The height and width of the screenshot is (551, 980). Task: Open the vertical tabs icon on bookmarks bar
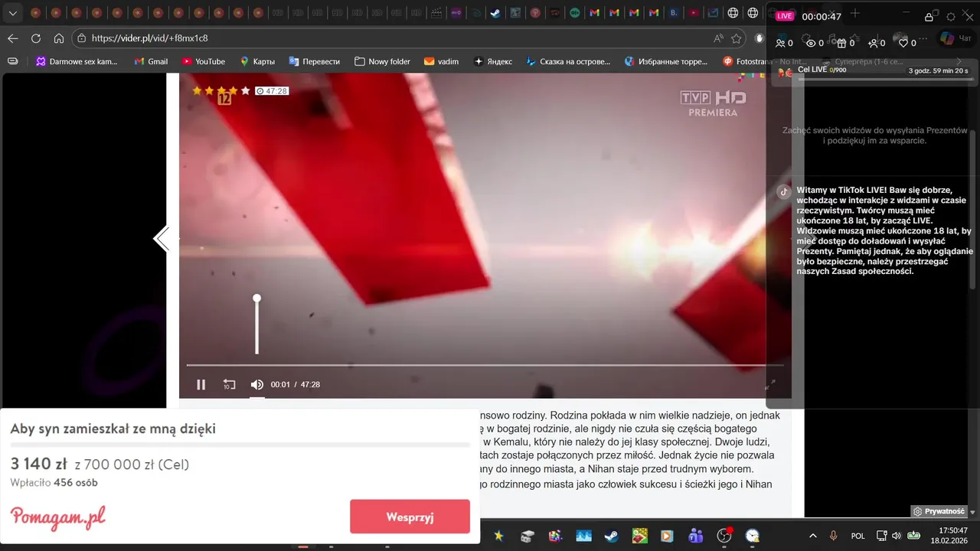(12, 61)
